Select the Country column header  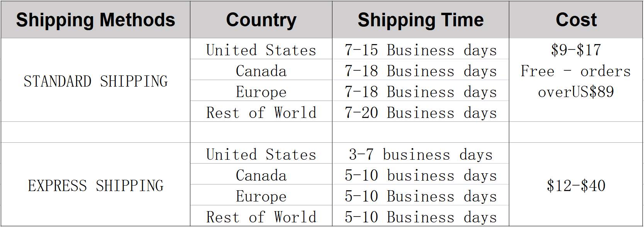[261, 20]
